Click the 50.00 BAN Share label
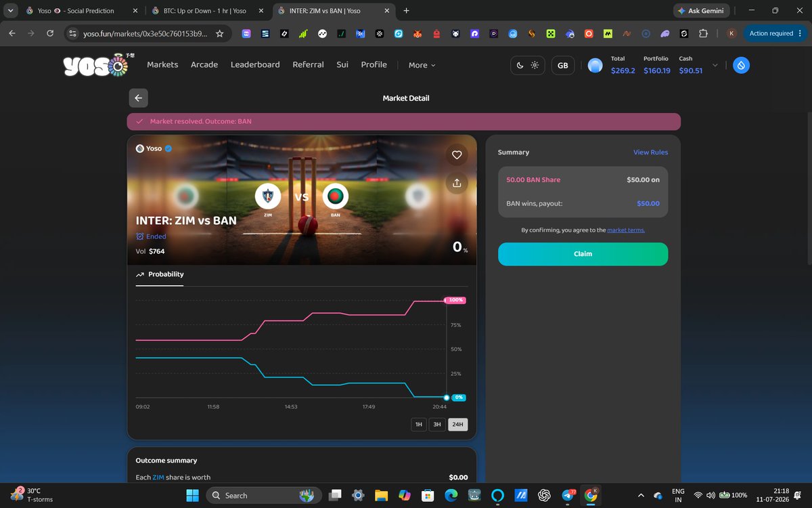 (533, 179)
